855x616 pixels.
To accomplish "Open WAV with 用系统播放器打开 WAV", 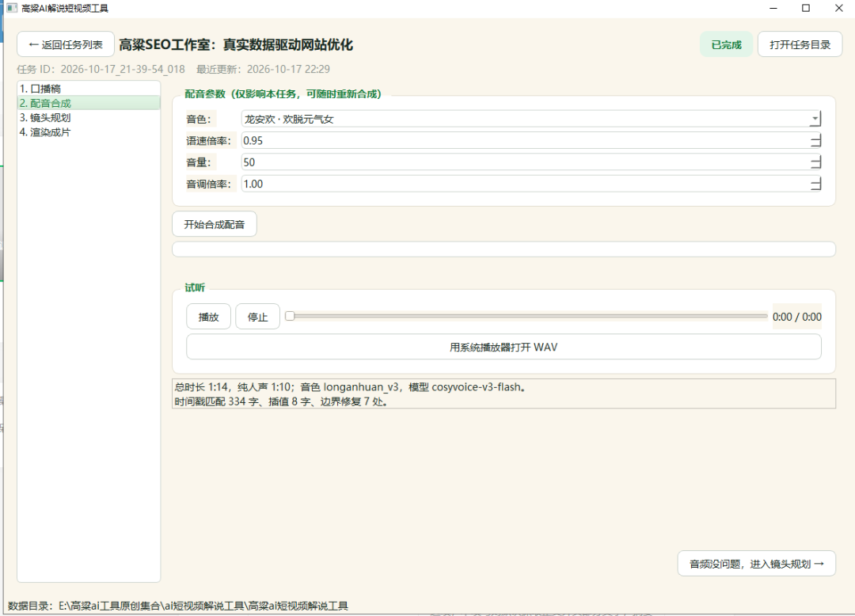I will point(503,348).
